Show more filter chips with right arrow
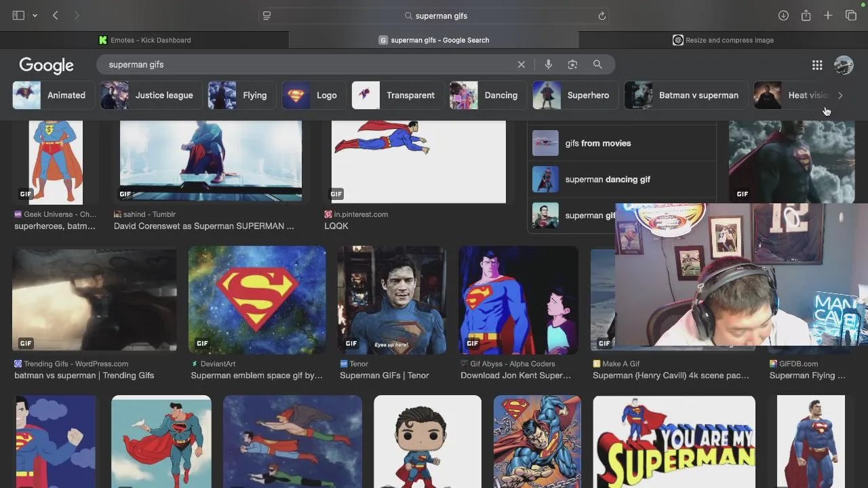 840,96
